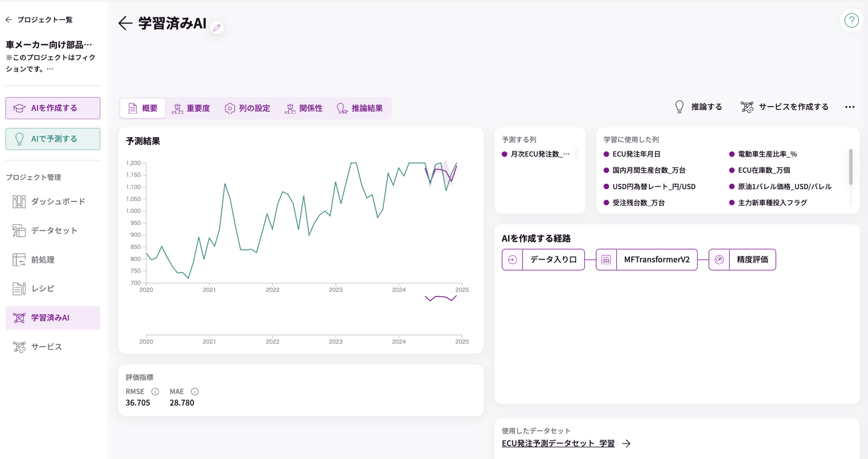Open データセット from the sidebar
Image resolution: width=868 pixels, height=459 pixels.
(x=53, y=231)
